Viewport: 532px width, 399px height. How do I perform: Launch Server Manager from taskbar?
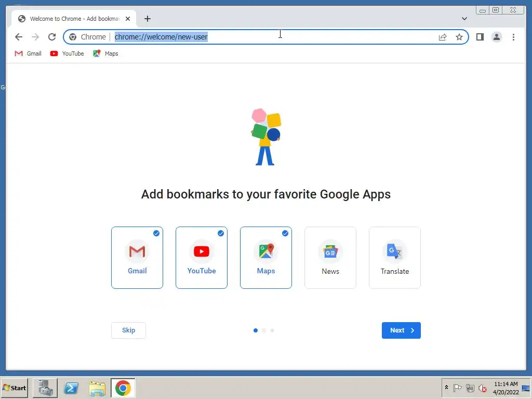click(45, 388)
